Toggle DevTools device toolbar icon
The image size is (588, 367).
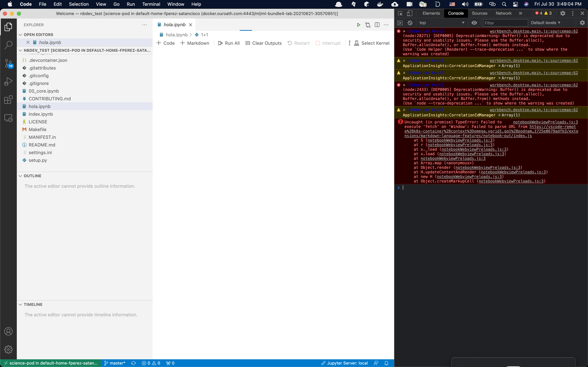pyautogui.click(x=410, y=13)
